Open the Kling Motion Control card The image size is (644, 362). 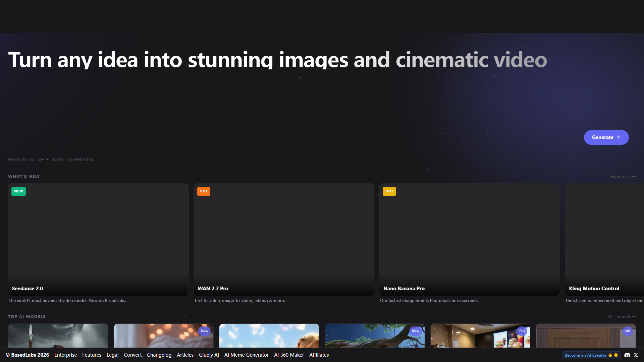[x=604, y=240]
